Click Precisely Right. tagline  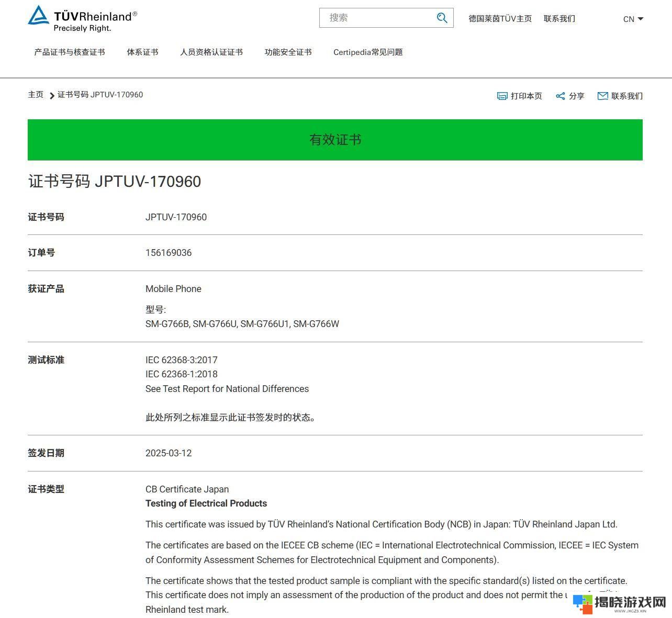(82, 28)
